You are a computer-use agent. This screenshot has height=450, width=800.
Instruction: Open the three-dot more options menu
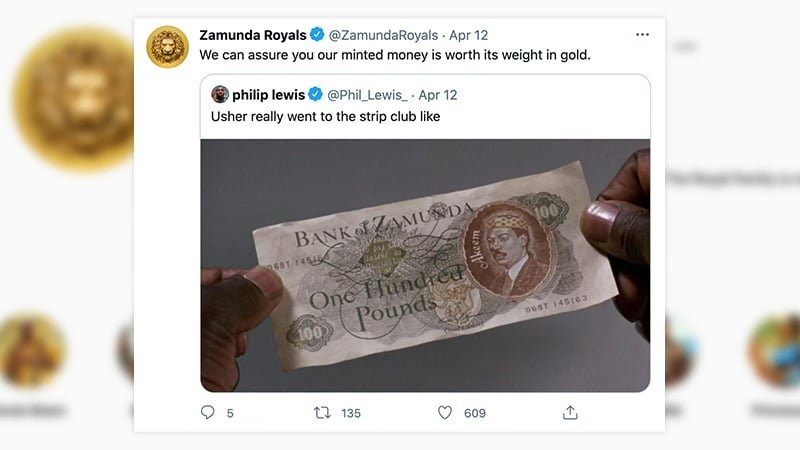(642, 34)
